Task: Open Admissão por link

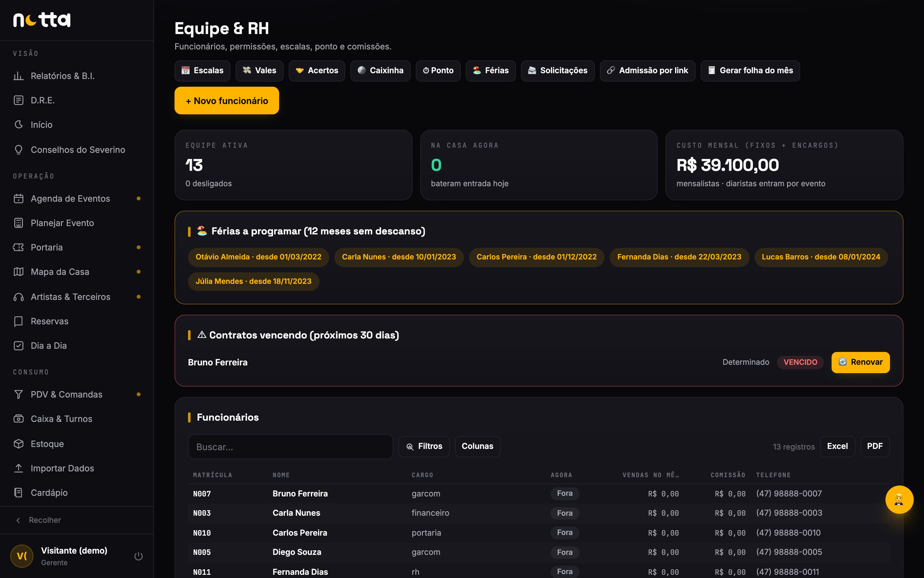Action: pos(647,71)
